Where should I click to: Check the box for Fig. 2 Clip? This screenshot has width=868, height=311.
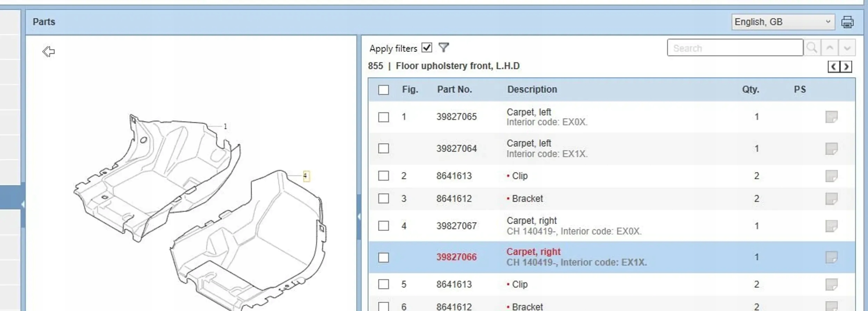coord(384,176)
